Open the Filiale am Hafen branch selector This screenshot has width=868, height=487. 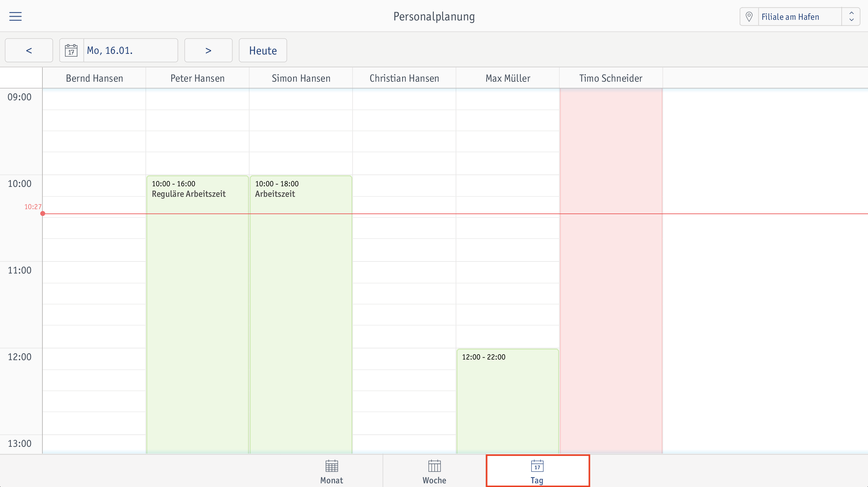pyautogui.click(x=800, y=16)
